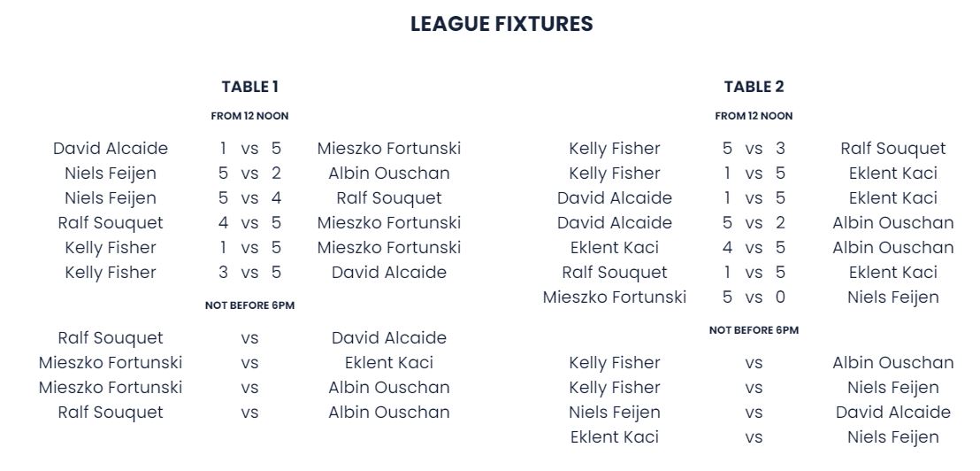The width and height of the screenshot is (980, 471).
Task: Click "vs" in Ralf Souquet vs David Alcaide fixture
Action: click(249, 338)
